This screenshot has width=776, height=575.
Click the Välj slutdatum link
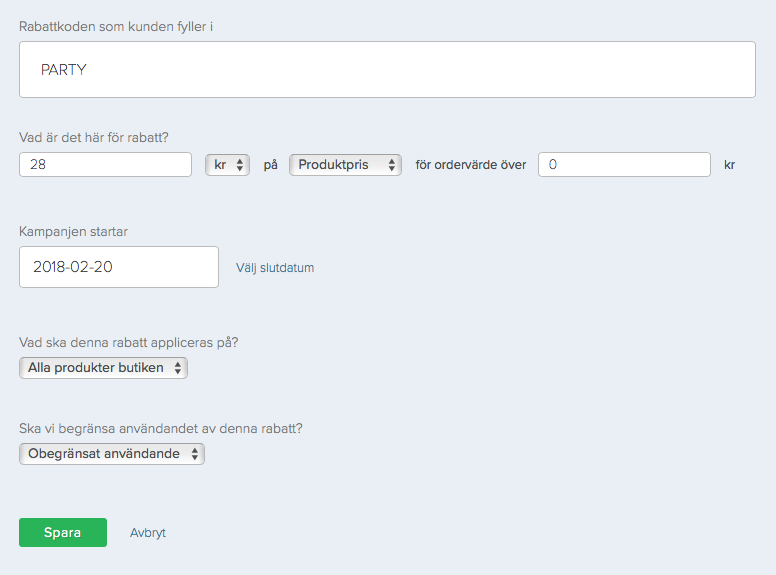275,268
